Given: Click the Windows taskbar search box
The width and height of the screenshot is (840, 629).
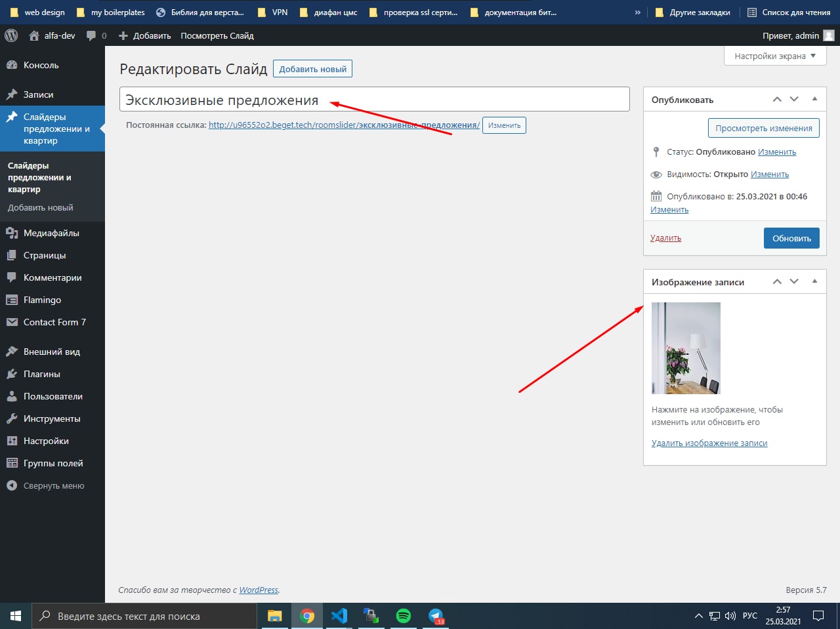Looking at the screenshot, I should [x=144, y=616].
